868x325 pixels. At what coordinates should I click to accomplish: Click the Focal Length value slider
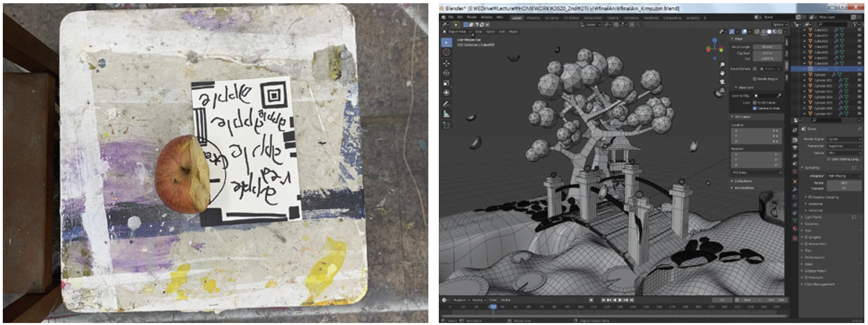click(x=767, y=47)
